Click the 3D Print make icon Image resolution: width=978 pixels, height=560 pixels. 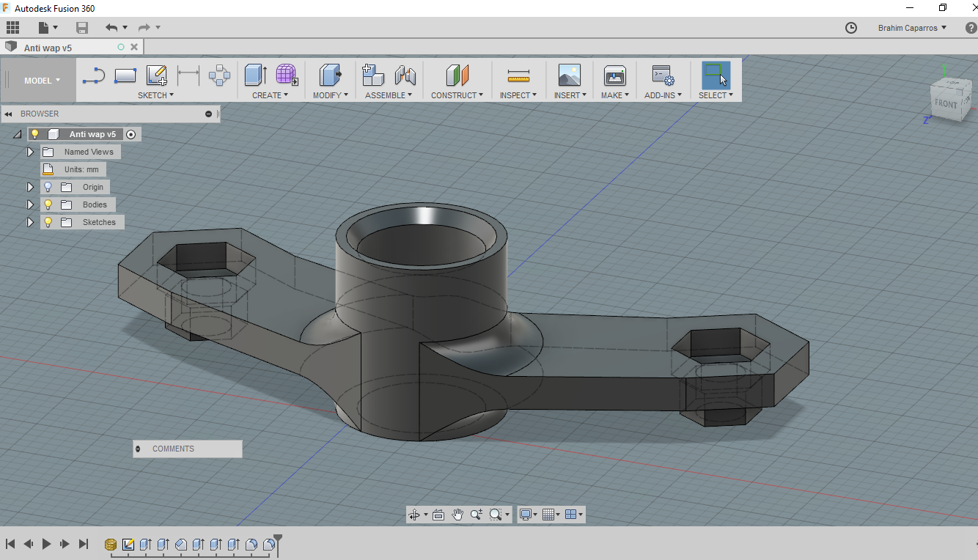614,75
